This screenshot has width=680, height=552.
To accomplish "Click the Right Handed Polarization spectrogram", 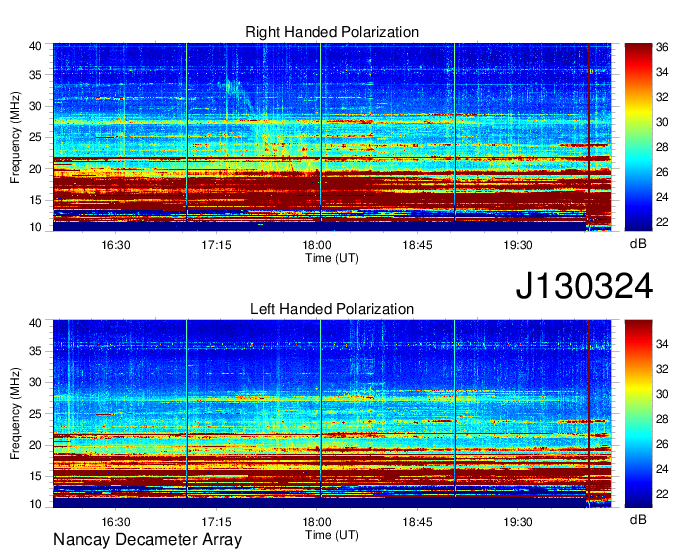I will click(332, 137).
